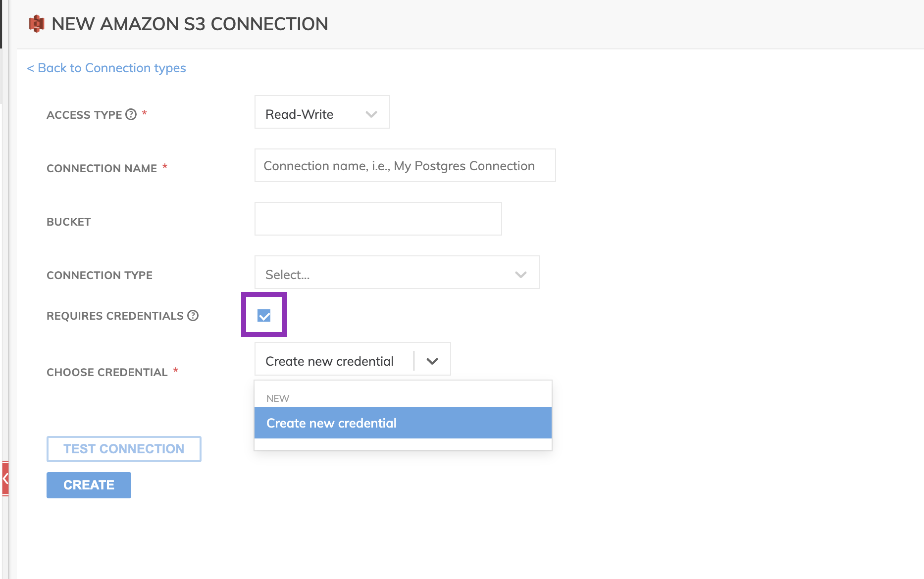Focus the Connection Name input field
Image resolution: width=924 pixels, height=579 pixels.
405,165
